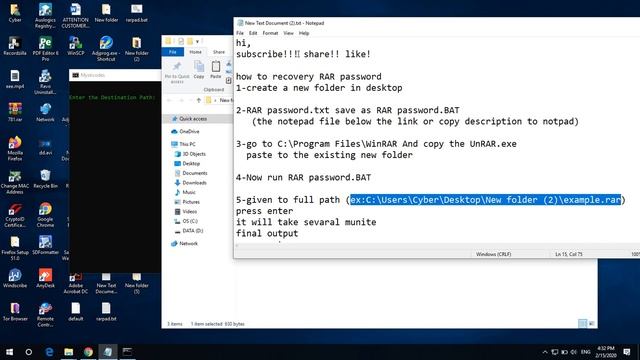Select the eee.mp4 file on desktop
Viewport: 640px width, 360px height.
(15, 79)
